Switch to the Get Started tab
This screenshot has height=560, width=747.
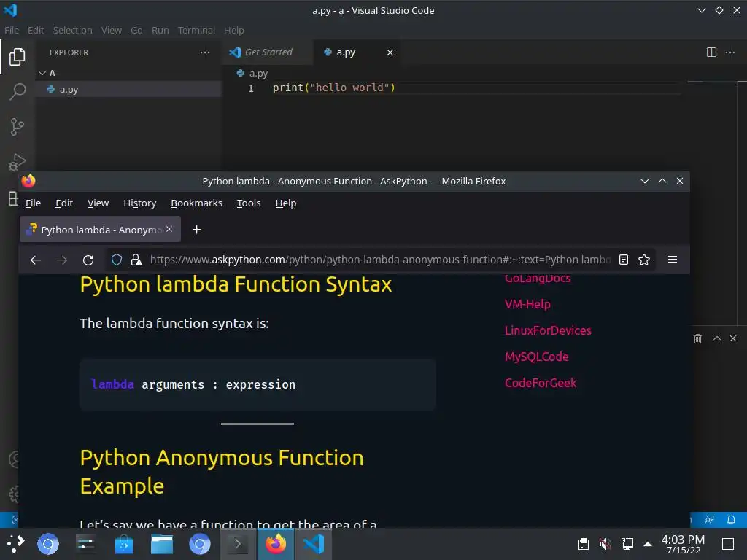pyautogui.click(x=267, y=52)
